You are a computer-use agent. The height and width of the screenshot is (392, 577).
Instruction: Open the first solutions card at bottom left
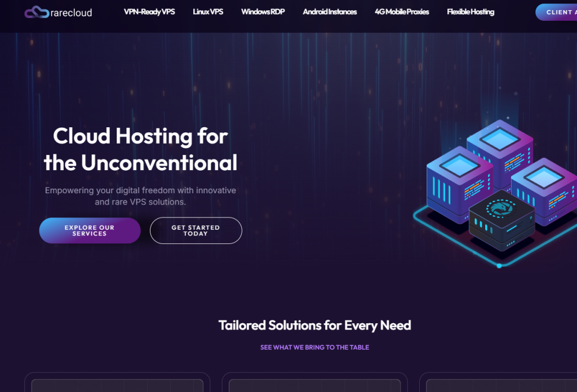coord(117,382)
